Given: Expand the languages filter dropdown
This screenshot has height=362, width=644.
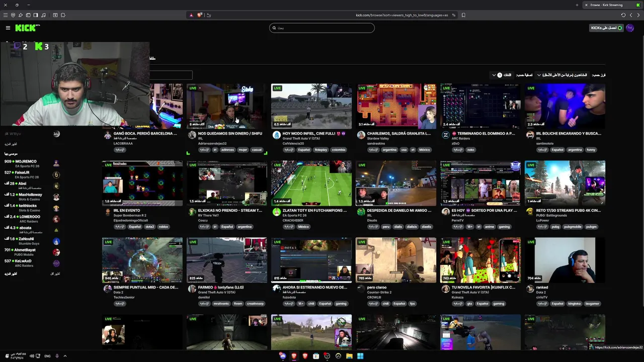Looking at the screenshot, I should [x=501, y=75].
